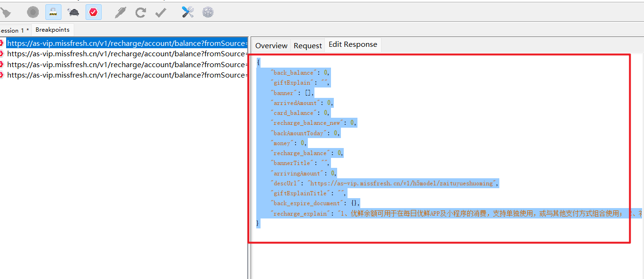Select the second missfresh balance URL row
The image size is (644, 279).
pyautogui.click(x=127, y=54)
